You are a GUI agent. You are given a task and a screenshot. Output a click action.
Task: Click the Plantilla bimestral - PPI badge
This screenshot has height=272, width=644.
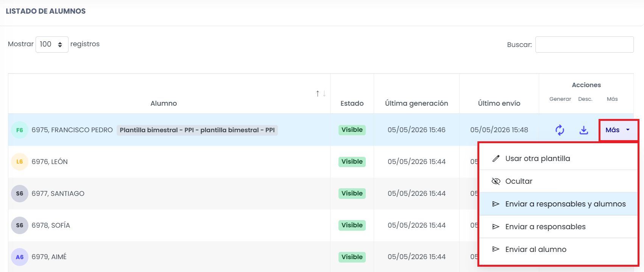pos(197,130)
